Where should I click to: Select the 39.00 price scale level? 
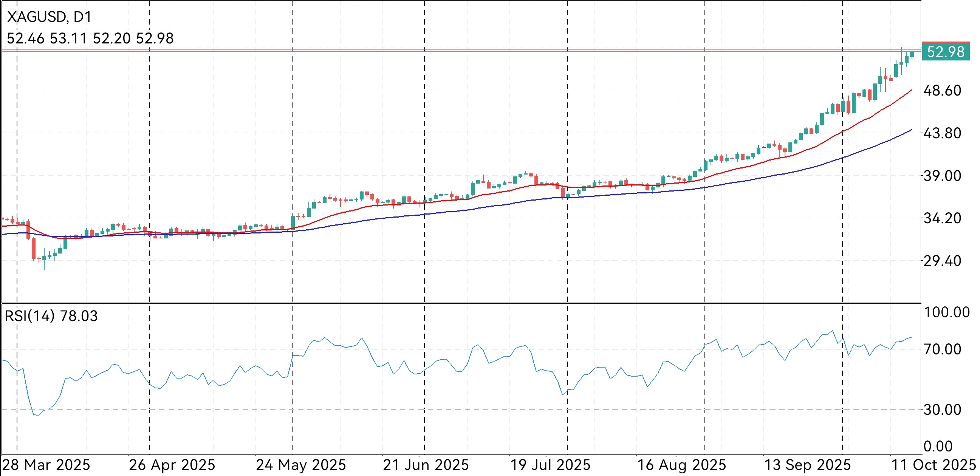[x=942, y=176]
